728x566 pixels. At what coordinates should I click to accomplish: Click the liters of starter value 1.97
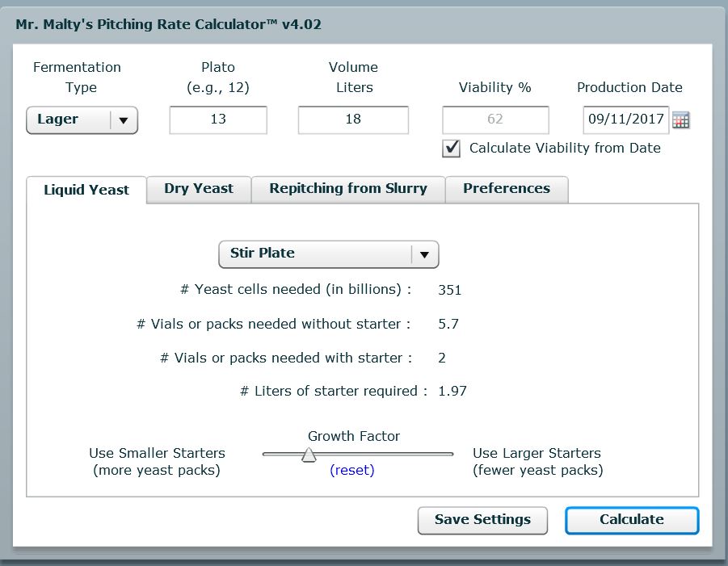pyautogui.click(x=452, y=392)
